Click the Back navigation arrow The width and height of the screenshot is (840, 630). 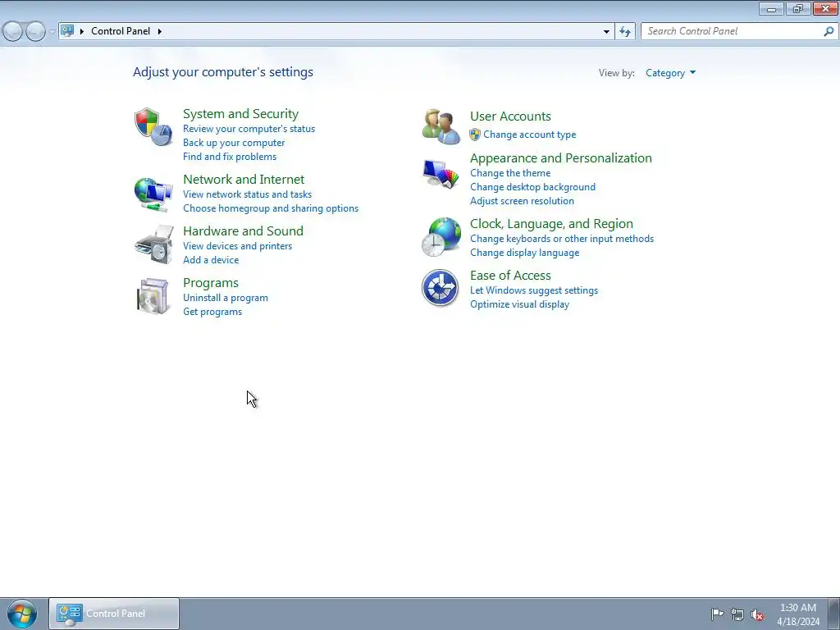pyautogui.click(x=13, y=31)
